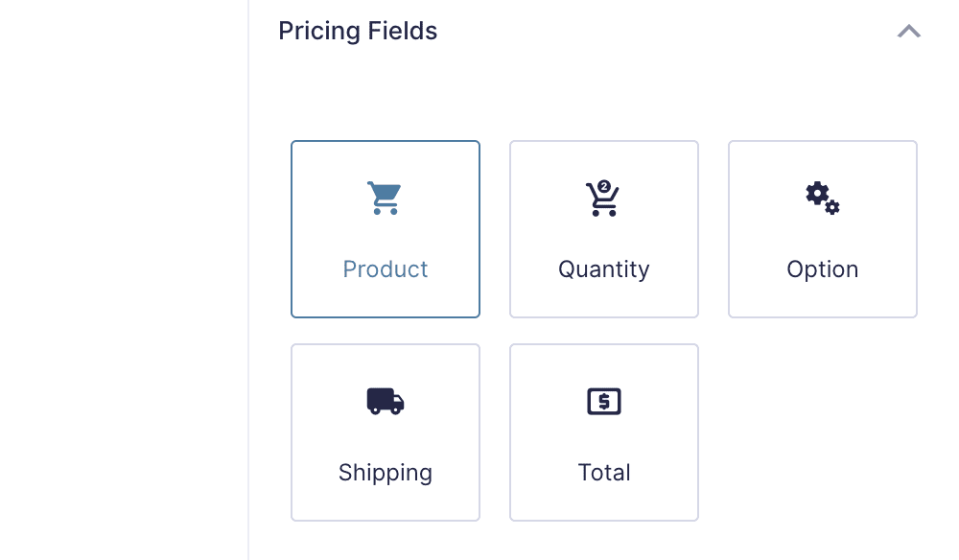Click the dollar sign inside Total icon
This screenshot has height=560, width=959.
pos(604,402)
